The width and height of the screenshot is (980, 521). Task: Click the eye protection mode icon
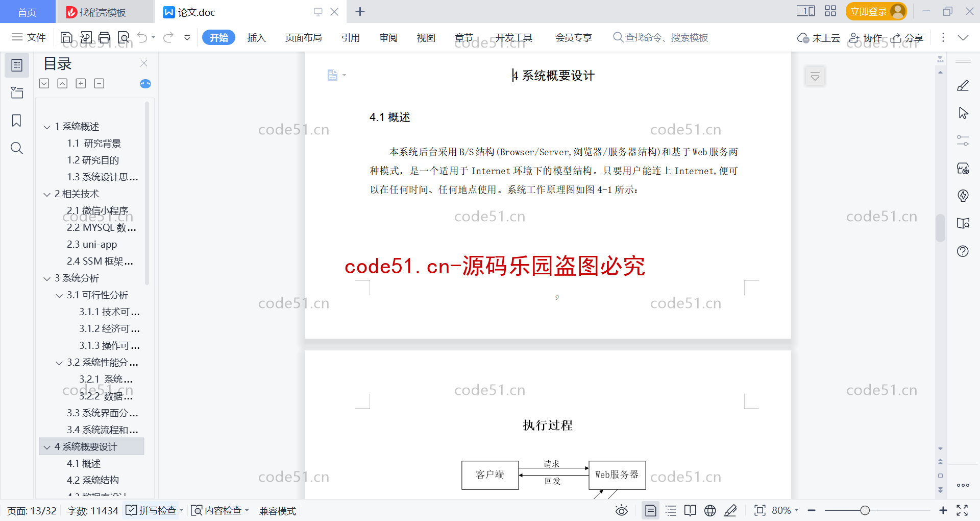[622, 510]
